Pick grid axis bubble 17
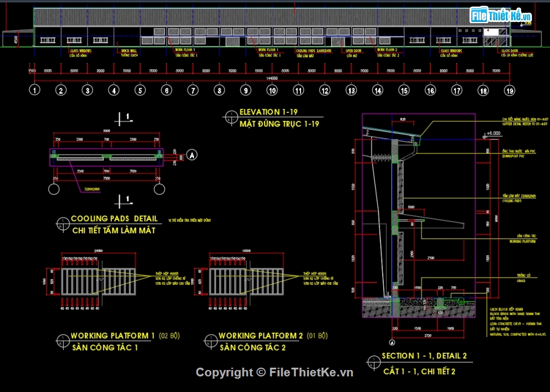 click(x=457, y=90)
